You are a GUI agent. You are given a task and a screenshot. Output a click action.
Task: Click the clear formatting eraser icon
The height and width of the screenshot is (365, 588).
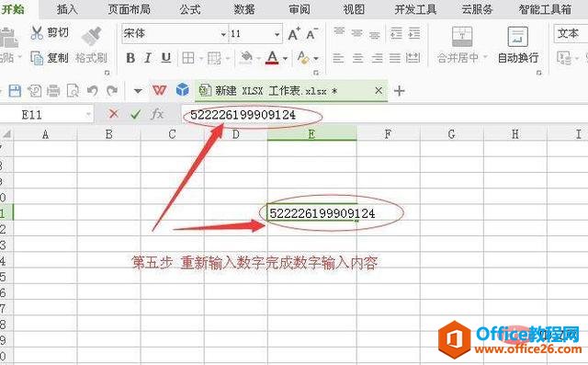click(302, 58)
